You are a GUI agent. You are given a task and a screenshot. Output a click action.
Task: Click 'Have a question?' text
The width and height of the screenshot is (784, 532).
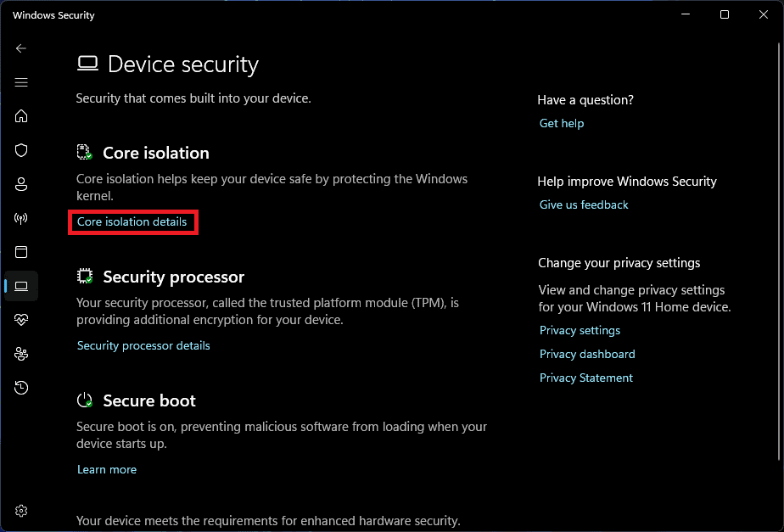(x=585, y=100)
